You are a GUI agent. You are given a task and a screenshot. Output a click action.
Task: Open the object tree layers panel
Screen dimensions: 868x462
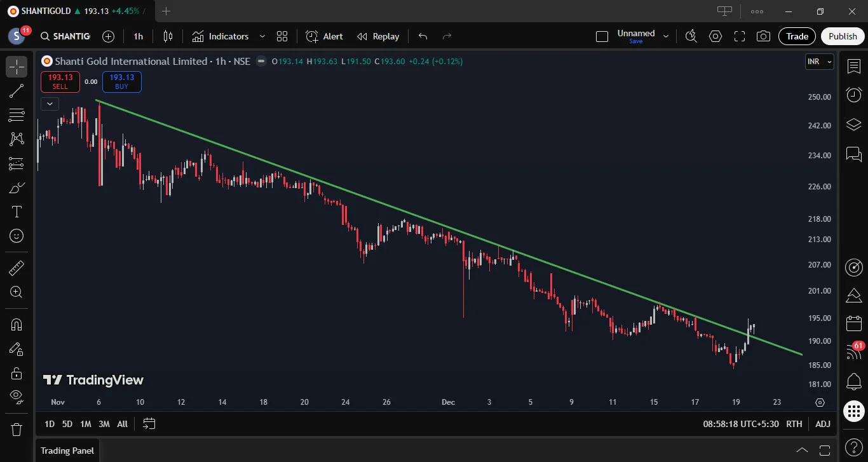pyautogui.click(x=854, y=124)
